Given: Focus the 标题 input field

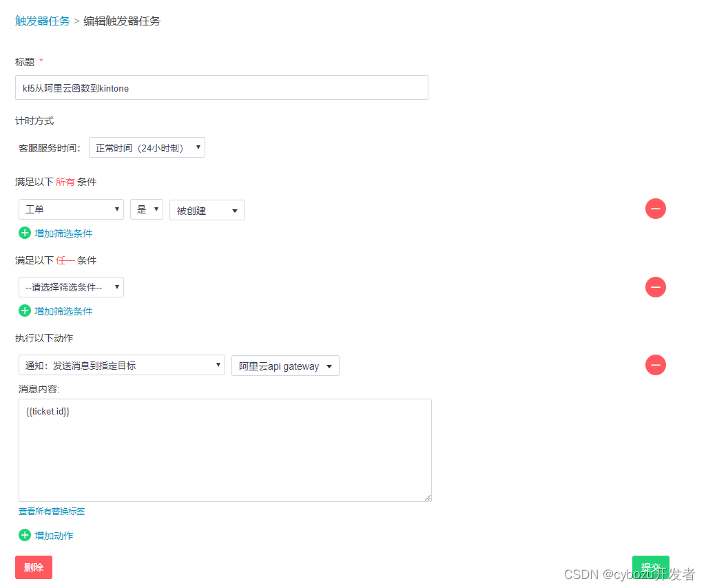Looking at the screenshot, I should [222, 88].
